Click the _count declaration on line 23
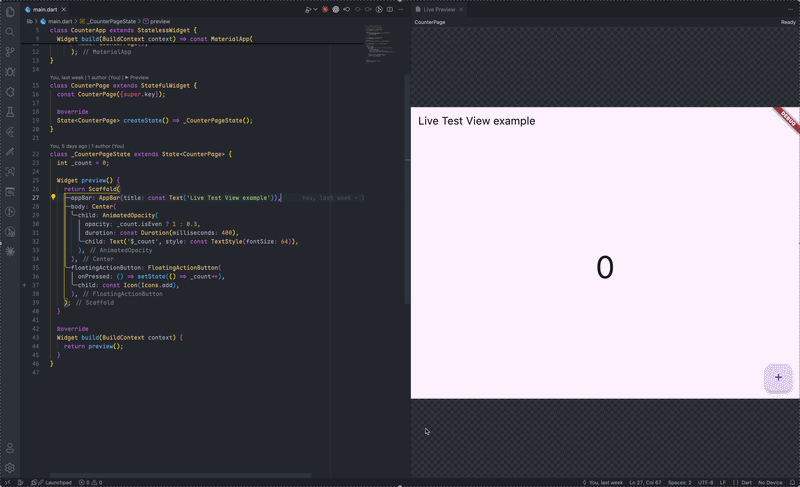The height and width of the screenshot is (487, 800). click(x=82, y=163)
